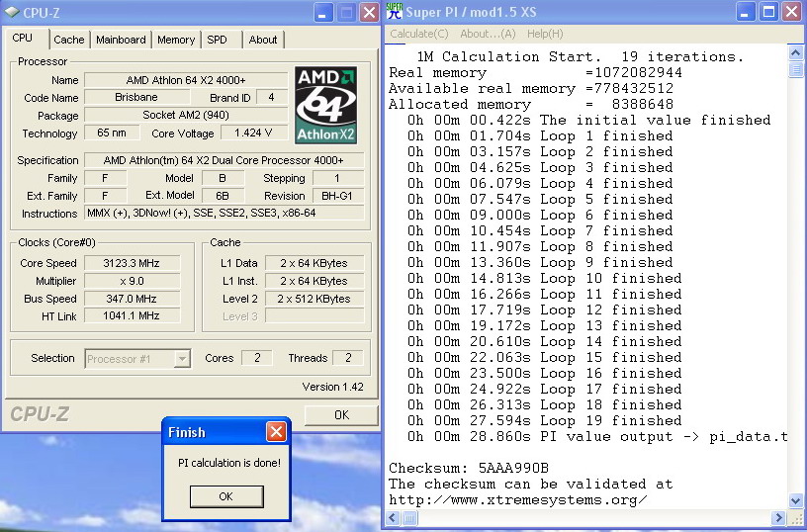
Task: Click the Loop 1 finished line
Action: pyautogui.click(x=540, y=136)
